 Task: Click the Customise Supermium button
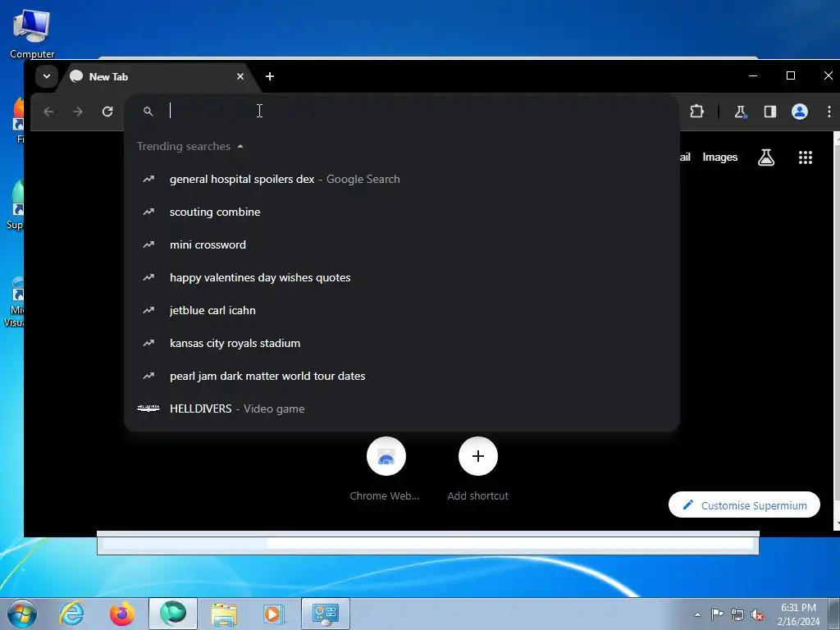[744, 504]
